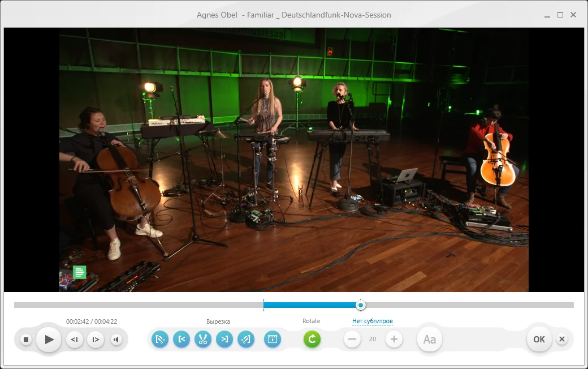Open the Aa subtitle font settings
Image resolution: width=588 pixels, height=369 pixels.
(x=430, y=340)
